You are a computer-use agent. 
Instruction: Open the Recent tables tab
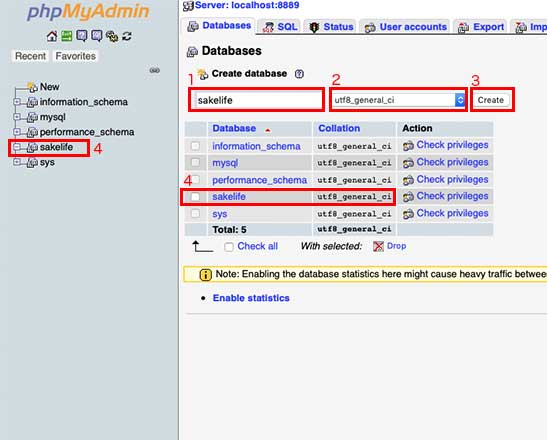30,56
